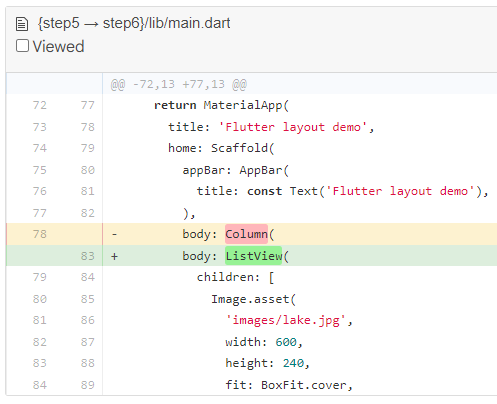Click the minus marker on the removed Column line

(x=115, y=234)
